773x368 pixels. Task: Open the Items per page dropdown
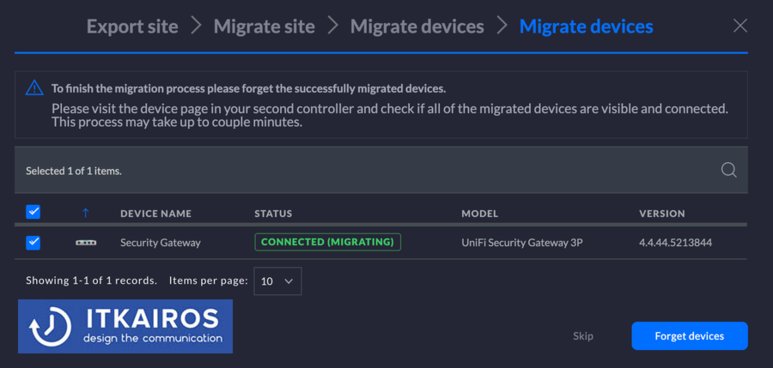(x=278, y=281)
